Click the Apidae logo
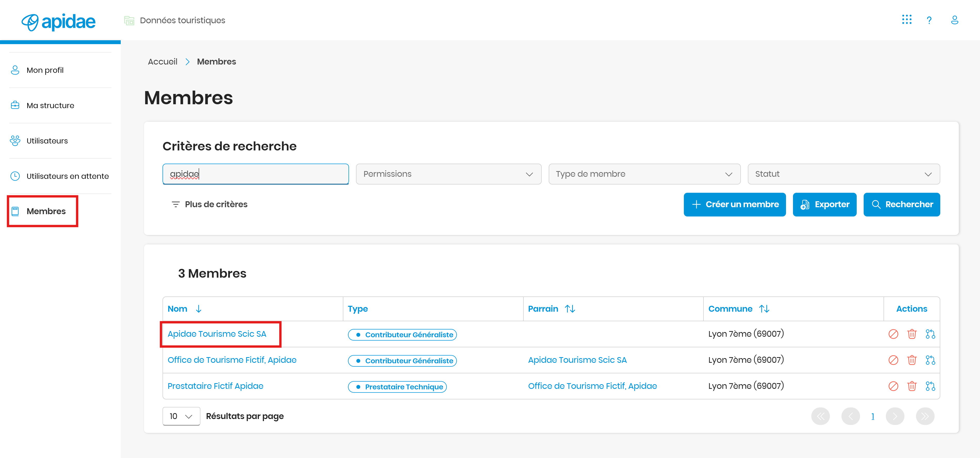 click(x=58, y=22)
